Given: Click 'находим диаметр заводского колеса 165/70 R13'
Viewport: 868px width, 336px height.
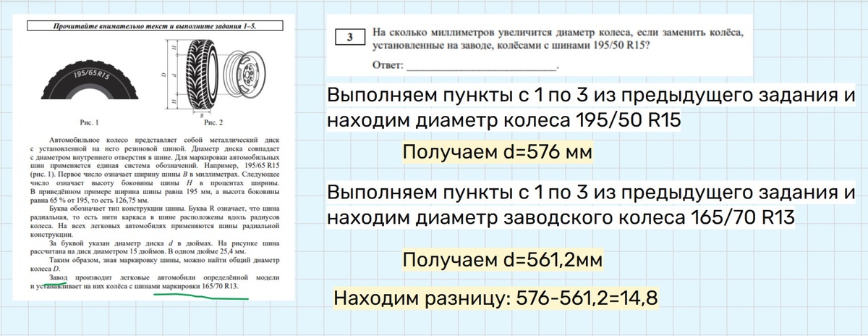Looking at the screenshot, I should point(561,217).
